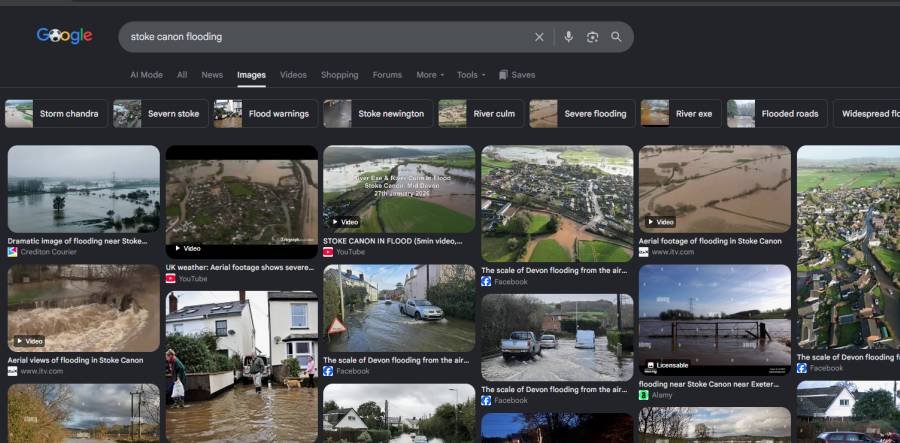This screenshot has width=900, height=443.
Task: Open the Licensable Alamy flooded gate image
Action: [715, 320]
